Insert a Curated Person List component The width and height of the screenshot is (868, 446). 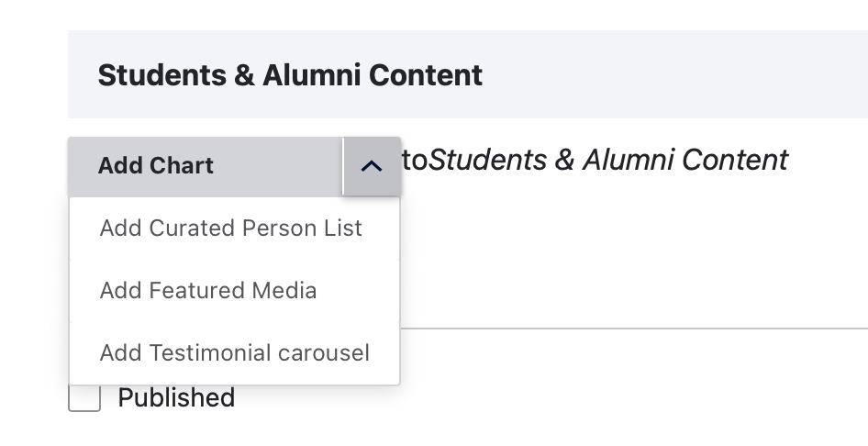tap(231, 229)
